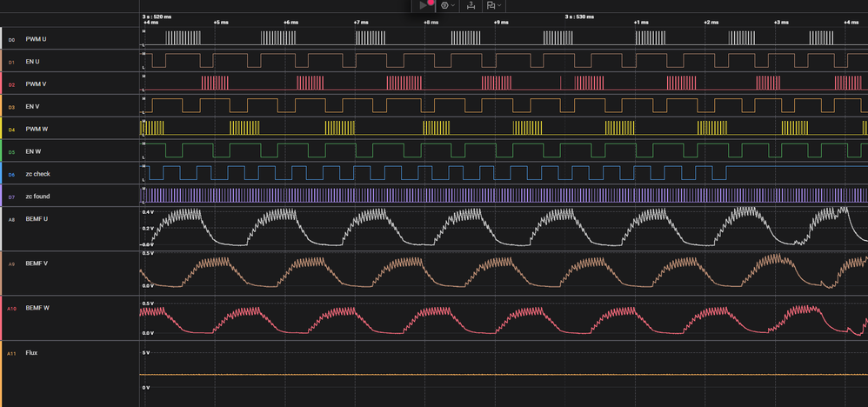
Task: Click the pink color strip beside BEMF W
Action: (1, 317)
